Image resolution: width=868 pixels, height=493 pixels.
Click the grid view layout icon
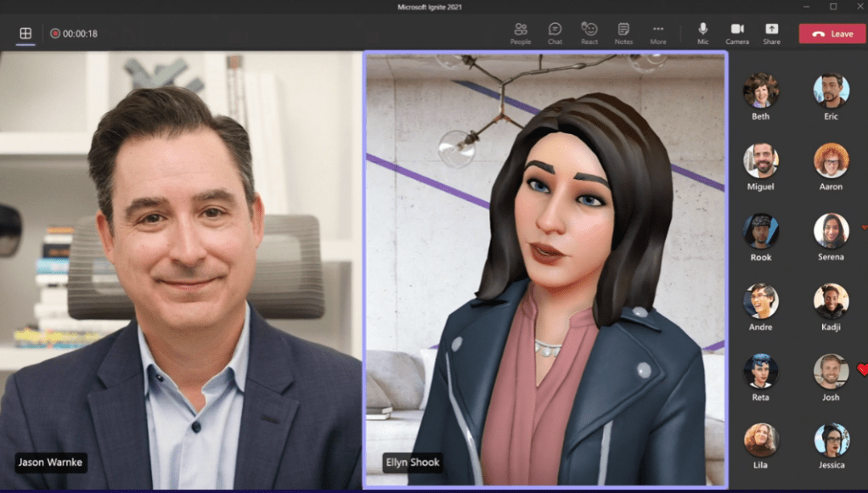click(x=25, y=34)
